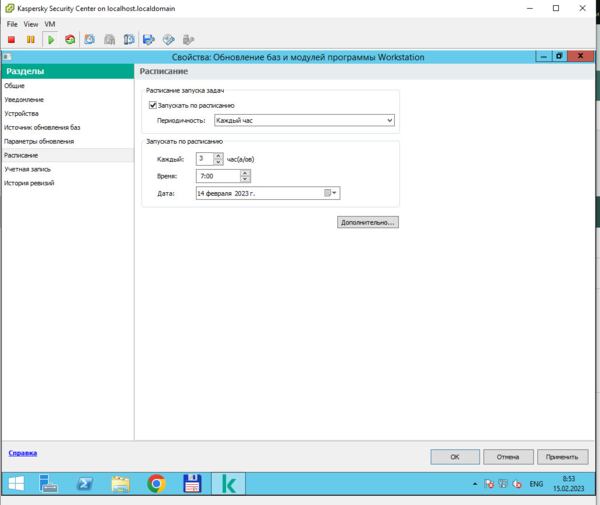Open the View menu
Image resolution: width=600 pixels, height=505 pixels.
pyautogui.click(x=30, y=23)
